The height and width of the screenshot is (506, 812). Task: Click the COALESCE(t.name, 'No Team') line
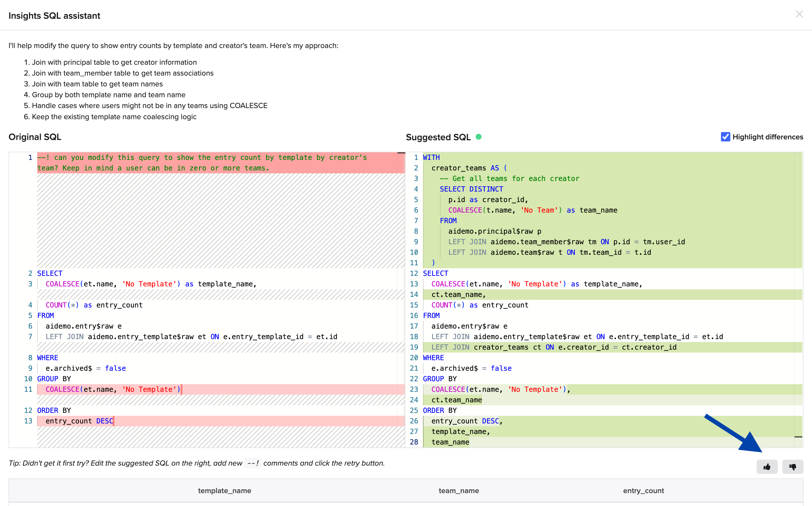[533, 210]
